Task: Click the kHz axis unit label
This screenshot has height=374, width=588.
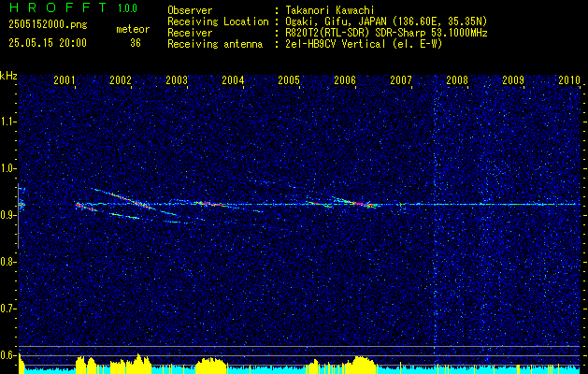Action: click(x=8, y=76)
